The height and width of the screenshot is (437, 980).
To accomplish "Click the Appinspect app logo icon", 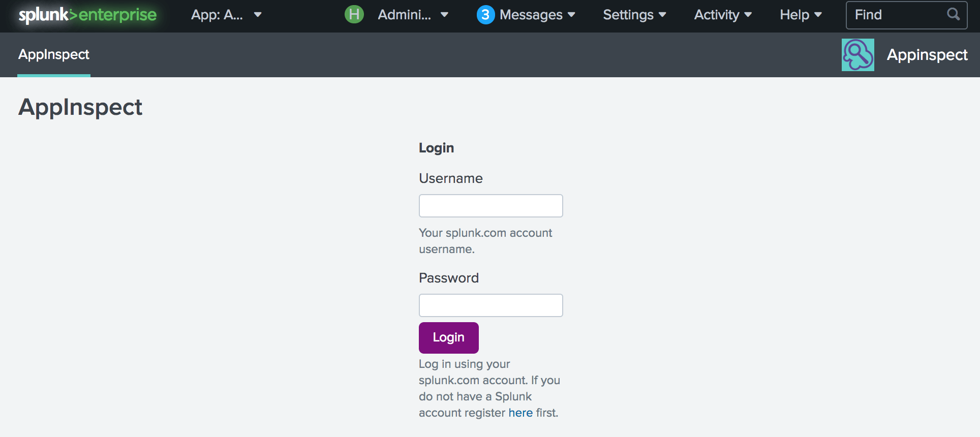I will 858,55.
